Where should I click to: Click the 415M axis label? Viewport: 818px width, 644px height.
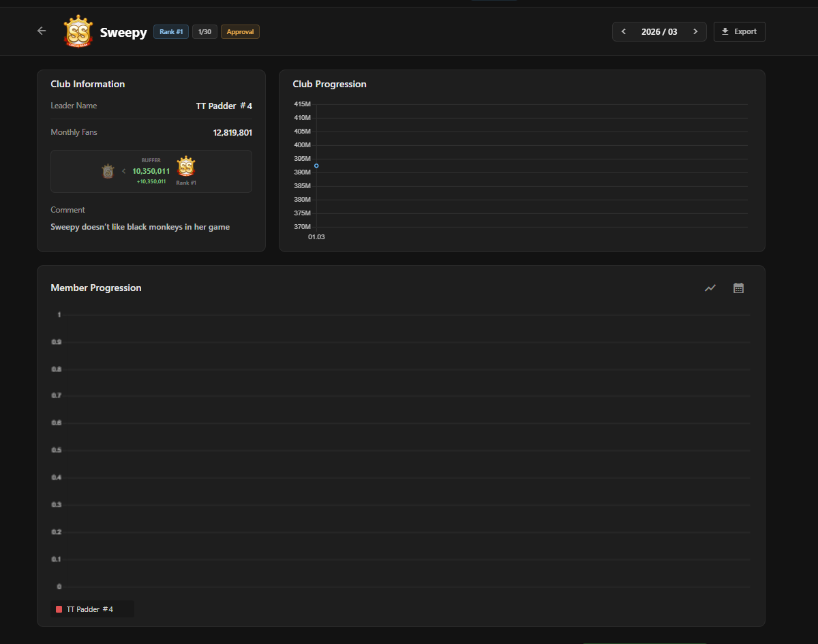coord(303,104)
